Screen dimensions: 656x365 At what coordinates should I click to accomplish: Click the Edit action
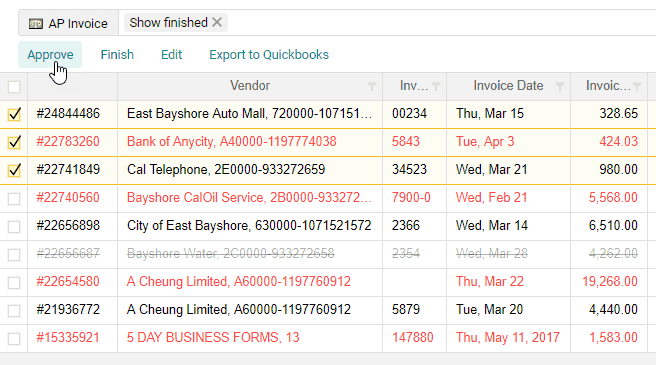click(172, 54)
